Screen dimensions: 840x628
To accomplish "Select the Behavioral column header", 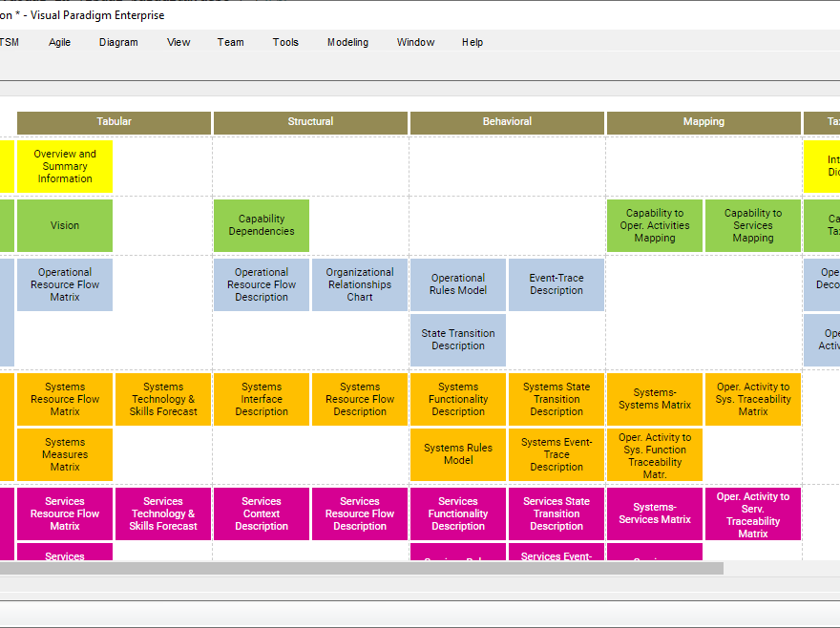I will [x=507, y=122].
